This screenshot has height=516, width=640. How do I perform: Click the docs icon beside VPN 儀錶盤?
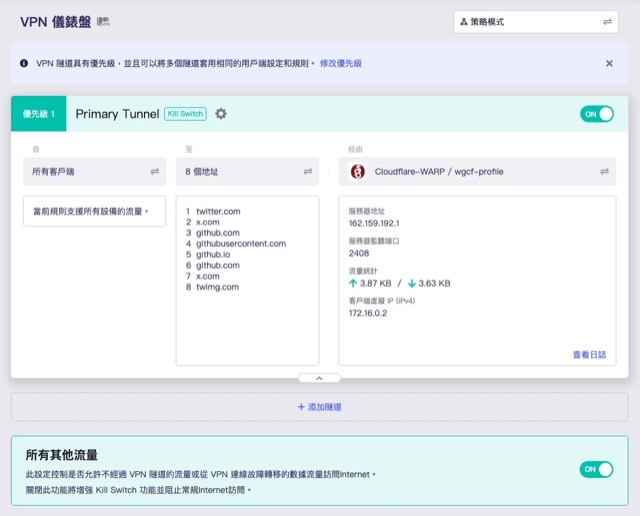(103, 22)
